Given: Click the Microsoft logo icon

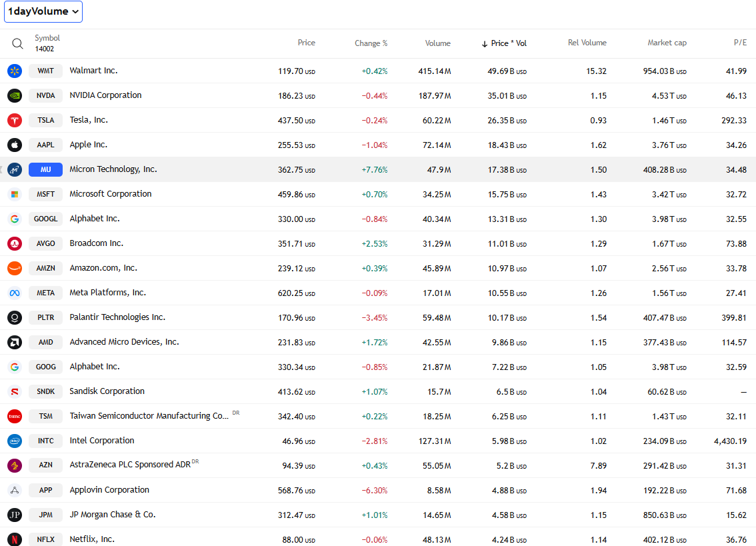Looking at the screenshot, I should [x=15, y=194].
